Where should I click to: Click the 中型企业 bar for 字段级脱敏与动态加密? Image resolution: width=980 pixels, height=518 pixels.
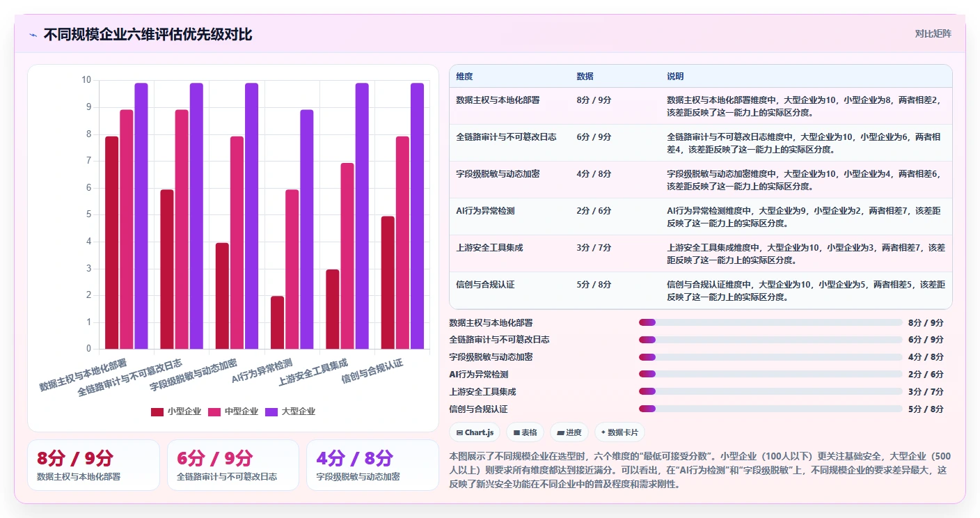pos(237,242)
